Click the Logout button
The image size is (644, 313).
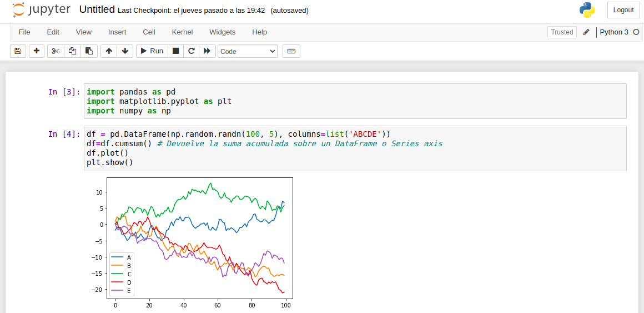click(x=623, y=10)
